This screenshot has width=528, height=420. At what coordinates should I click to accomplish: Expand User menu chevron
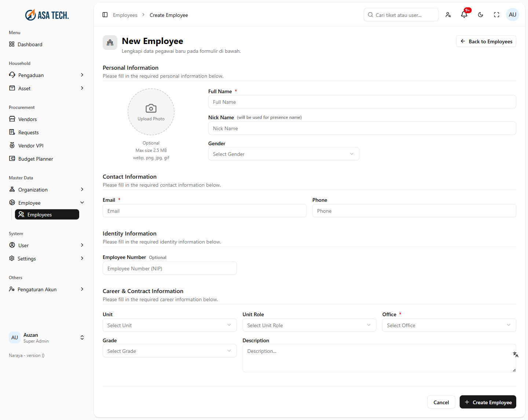[82, 245]
